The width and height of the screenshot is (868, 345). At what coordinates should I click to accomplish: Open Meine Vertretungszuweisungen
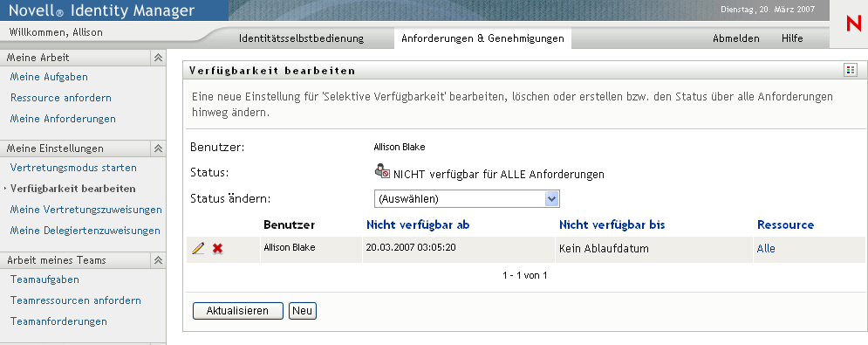click(85, 210)
